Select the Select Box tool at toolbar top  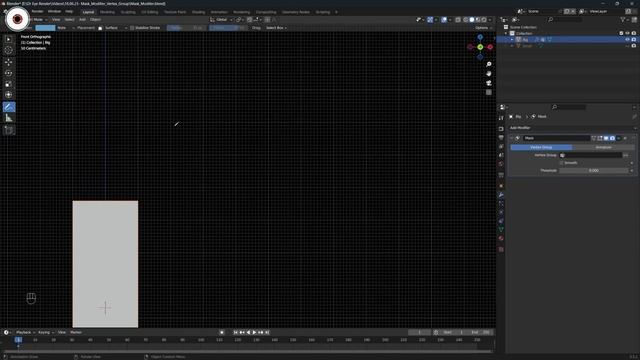(9, 39)
